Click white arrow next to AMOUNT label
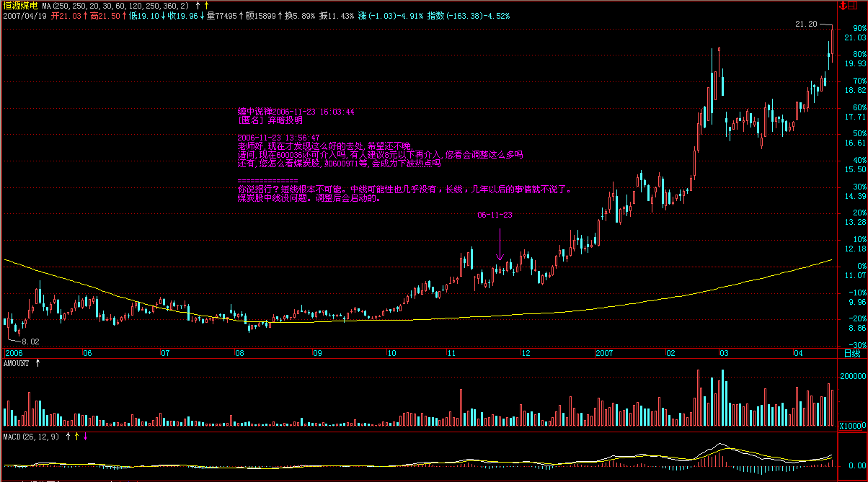 pos(38,363)
